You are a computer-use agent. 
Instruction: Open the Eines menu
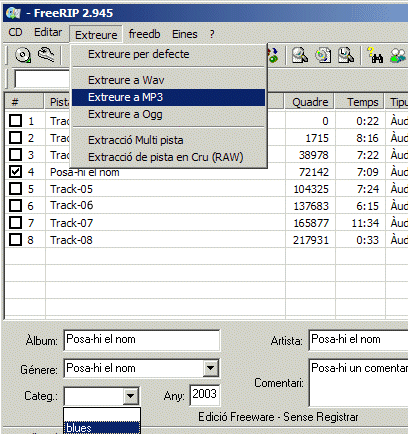pyautogui.click(x=185, y=34)
